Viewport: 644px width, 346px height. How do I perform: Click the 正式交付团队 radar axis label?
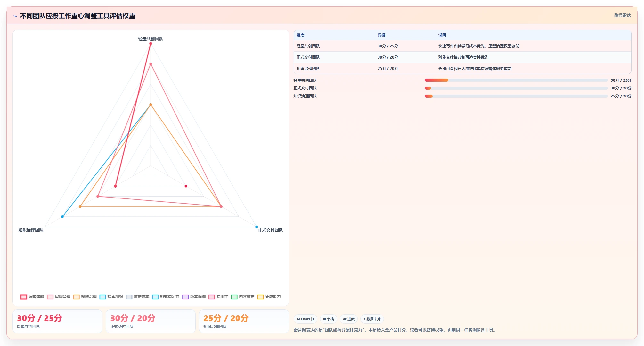tap(271, 230)
